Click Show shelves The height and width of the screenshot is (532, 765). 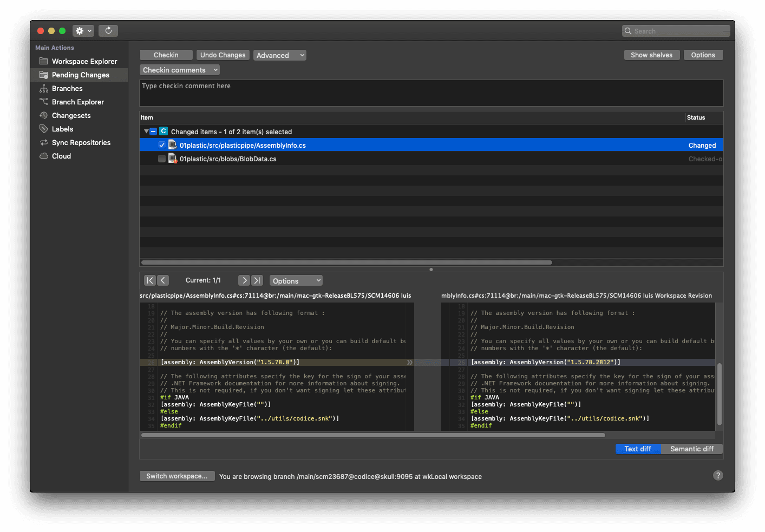(652, 55)
